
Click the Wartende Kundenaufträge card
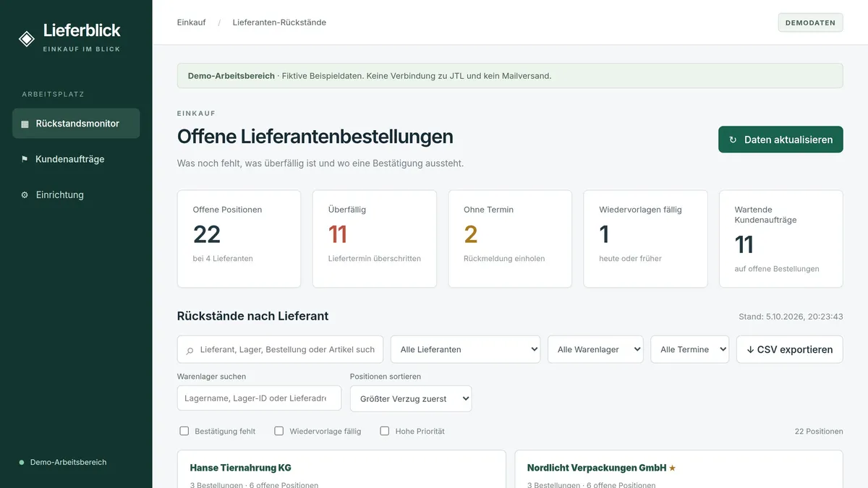781,239
